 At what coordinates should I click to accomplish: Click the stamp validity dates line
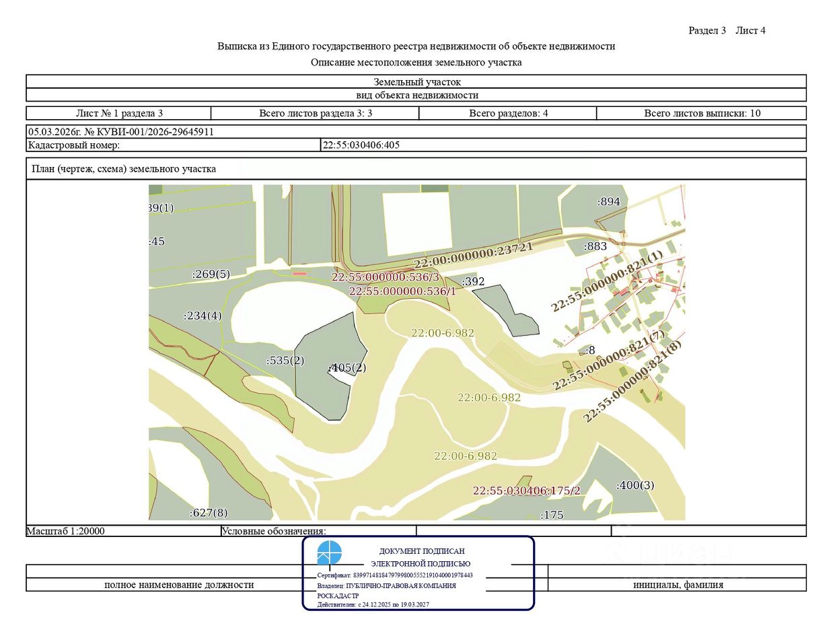pyautogui.click(x=373, y=604)
